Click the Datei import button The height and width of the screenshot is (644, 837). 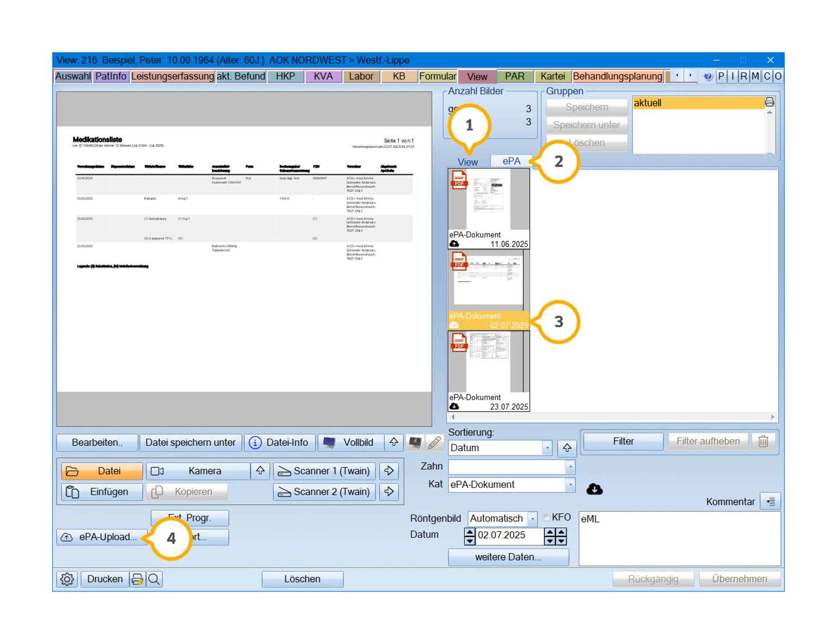(x=102, y=471)
